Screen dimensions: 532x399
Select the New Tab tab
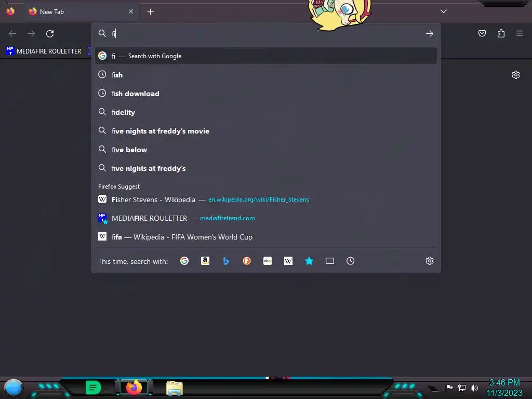tap(81, 12)
